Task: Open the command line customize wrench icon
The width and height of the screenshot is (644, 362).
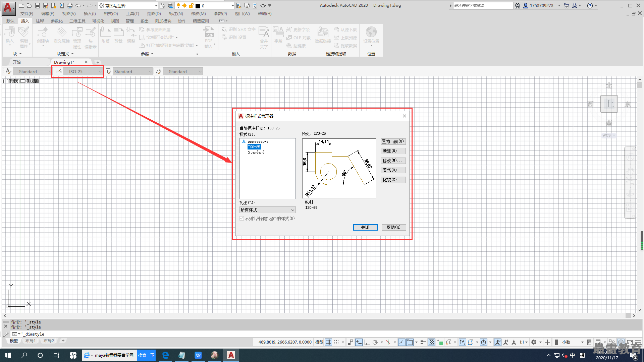Action: point(6,334)
